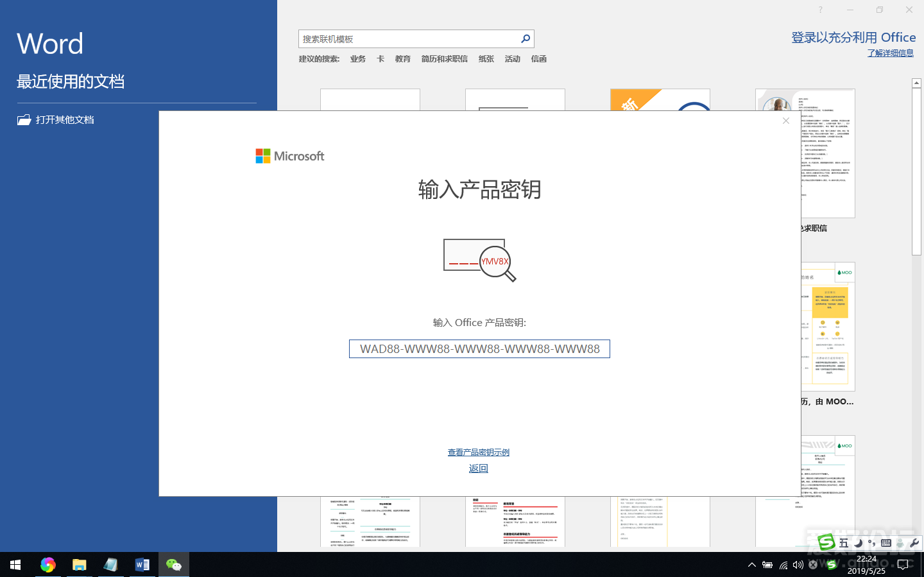Click the 返回 back link
Viewport: 924px width, 577px height.
(x=479, y=469)
